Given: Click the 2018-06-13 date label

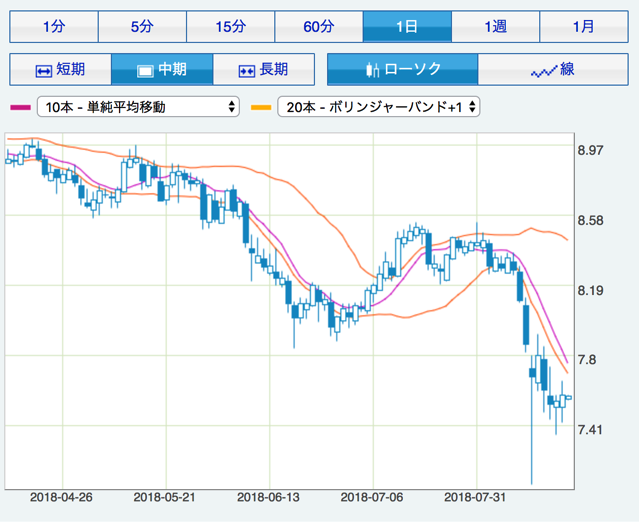Looking at the screenshot, I should pyautogui.click(x=268, y=497).
